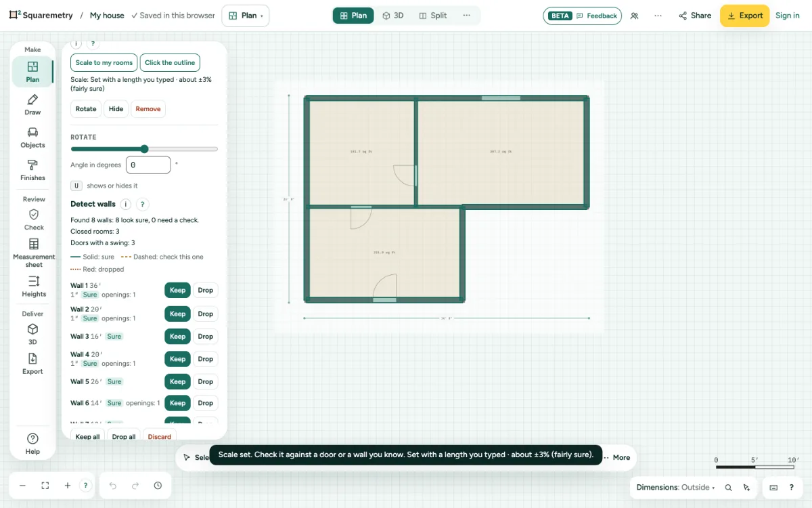812x508 pixels.
Task: Click the scale bar ruler
Action: click(x=757, y=464)
